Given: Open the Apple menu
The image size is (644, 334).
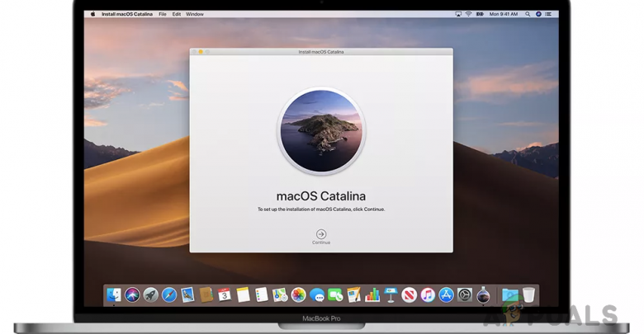Looking at the screenshot, I should [92, 14].
